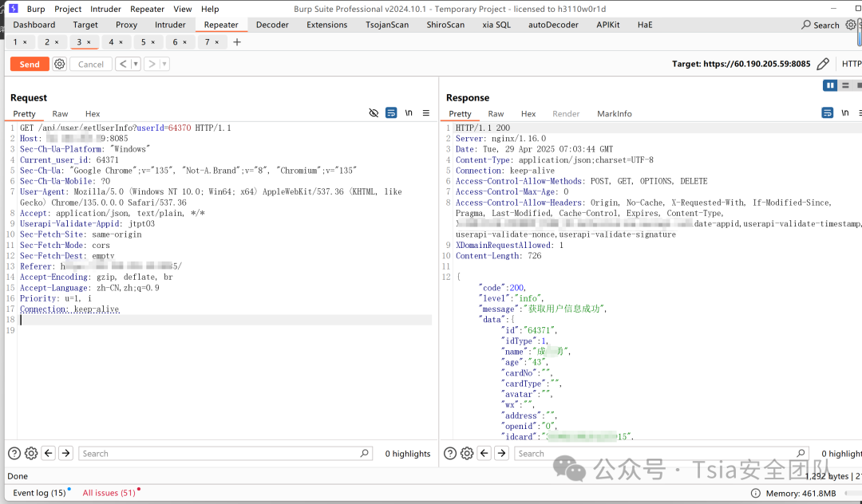
Task: Open the TsojanScan extension tab
Action: 387,25
